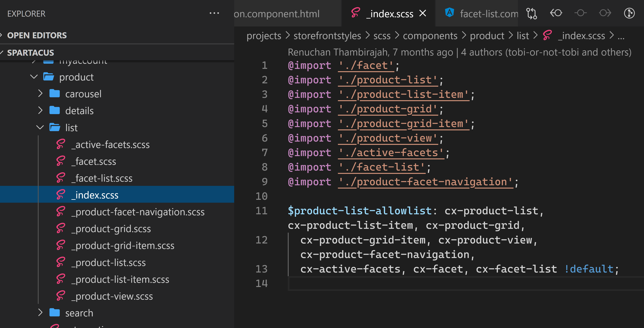Switch to on.component.html tab
Viewport: 644px width, 328px height.
click(276, 14)
